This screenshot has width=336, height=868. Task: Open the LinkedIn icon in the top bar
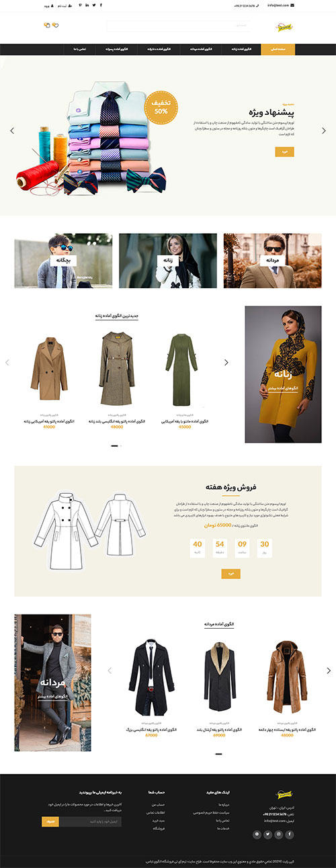coord(87,5)
